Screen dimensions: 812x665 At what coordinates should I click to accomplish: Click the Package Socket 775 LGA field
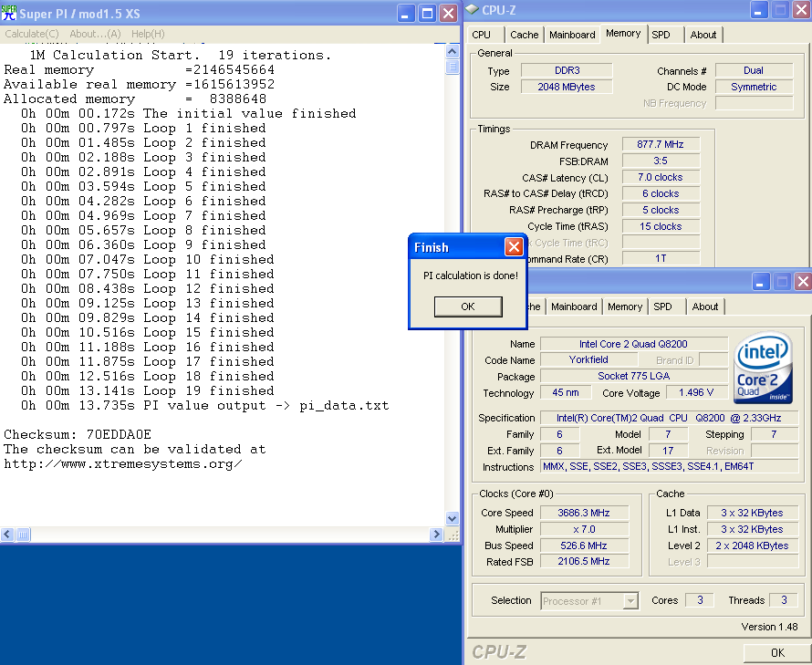tap(634, 376)
